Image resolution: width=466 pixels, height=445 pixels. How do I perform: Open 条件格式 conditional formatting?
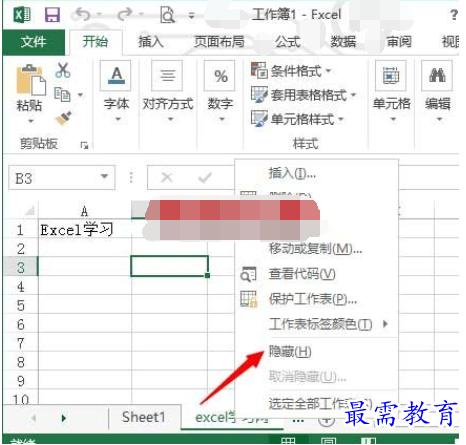(291, 71)
